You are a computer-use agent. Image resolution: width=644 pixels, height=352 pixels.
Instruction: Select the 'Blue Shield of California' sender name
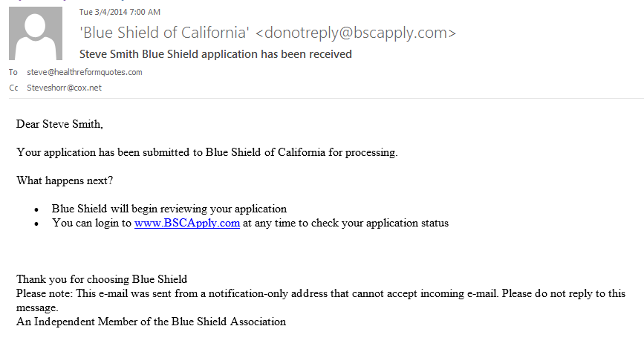tap(164, 33)
